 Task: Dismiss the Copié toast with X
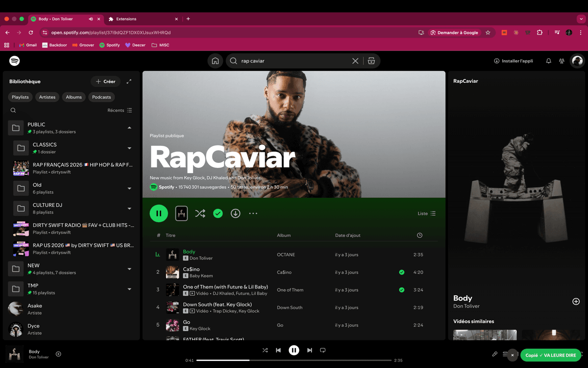512,355
